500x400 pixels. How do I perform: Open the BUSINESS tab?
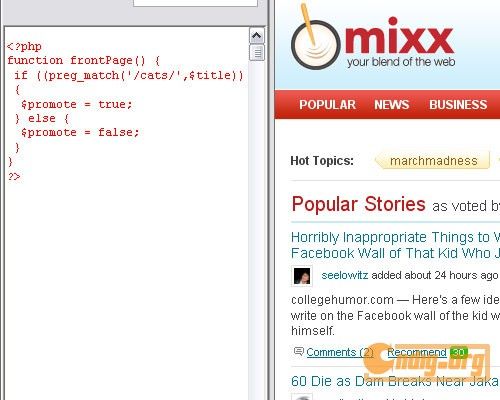point(458,105)
